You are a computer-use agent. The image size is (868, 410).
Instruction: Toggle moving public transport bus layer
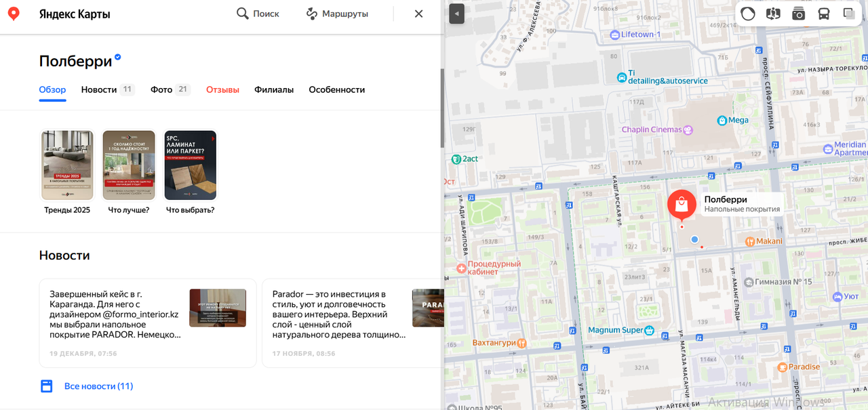823,14
